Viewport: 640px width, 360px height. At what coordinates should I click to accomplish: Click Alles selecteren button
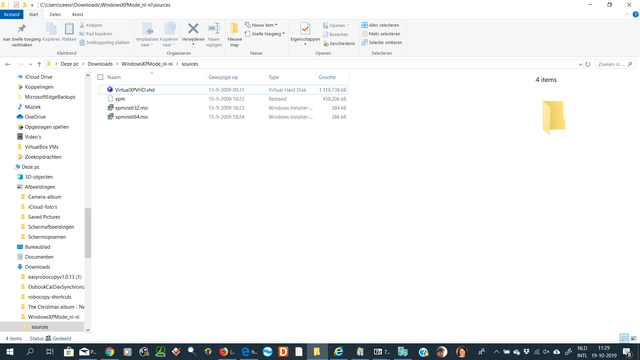tap(380, 25)
